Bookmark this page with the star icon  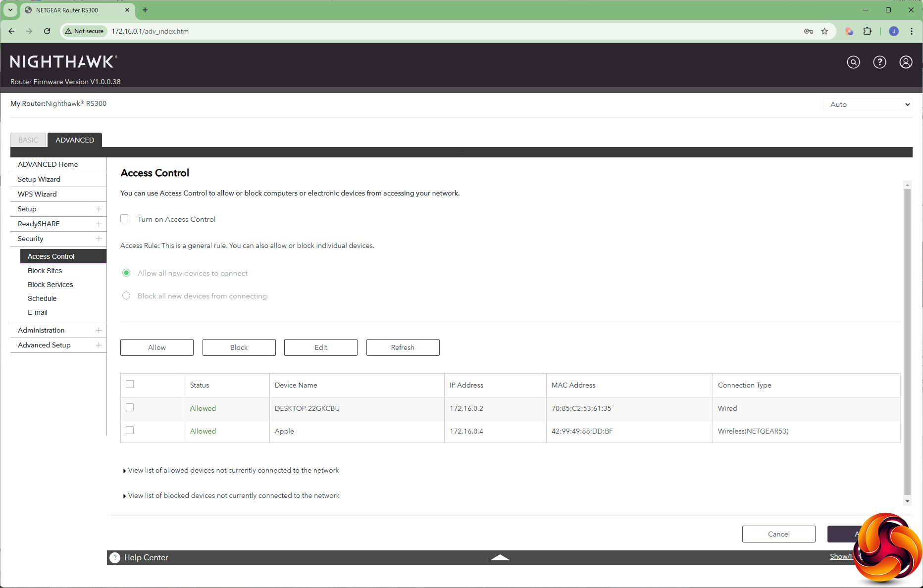click(x=824, y=31)
